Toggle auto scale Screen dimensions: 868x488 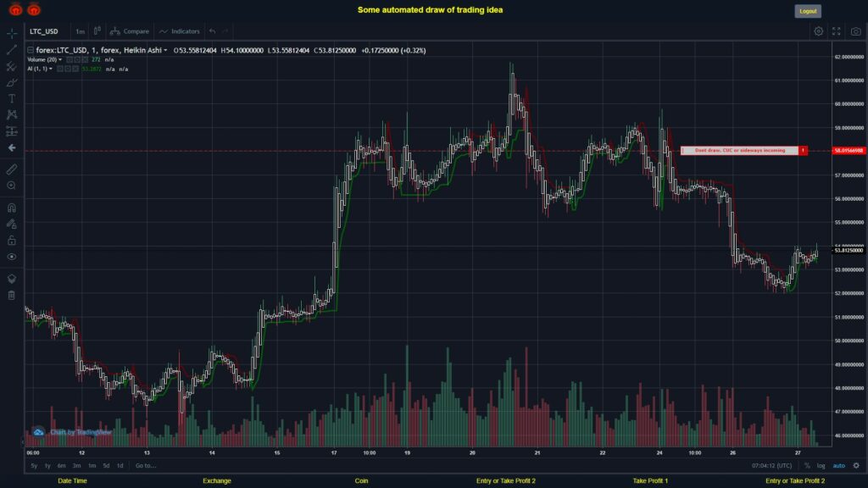click(838, 465)
